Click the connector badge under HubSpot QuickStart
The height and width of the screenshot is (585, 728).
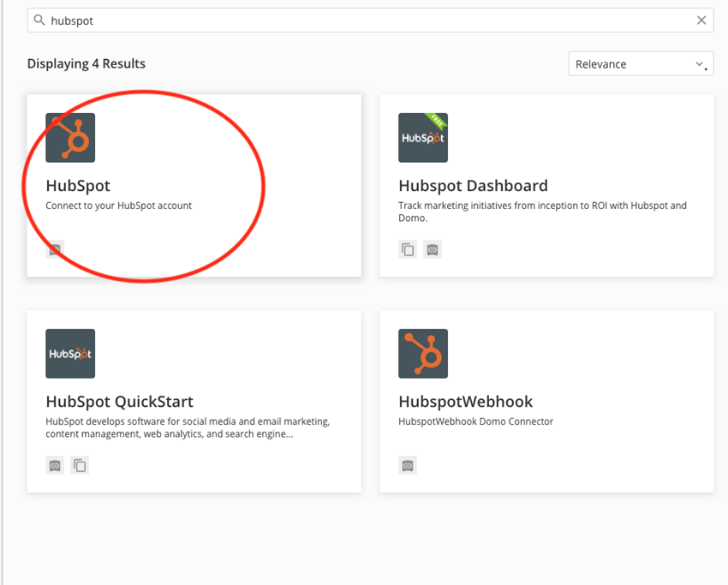click(55, 465)
